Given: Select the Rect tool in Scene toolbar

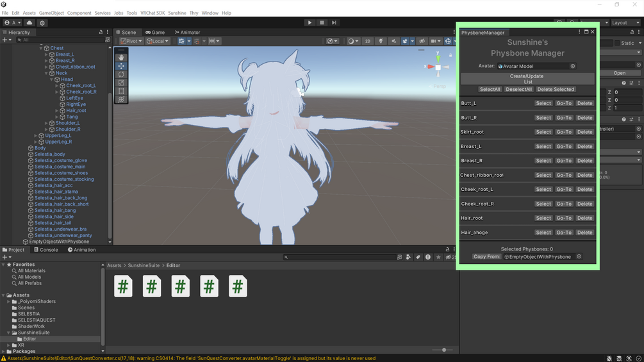Looking at the screenshot, I should (x=121, y=91).
